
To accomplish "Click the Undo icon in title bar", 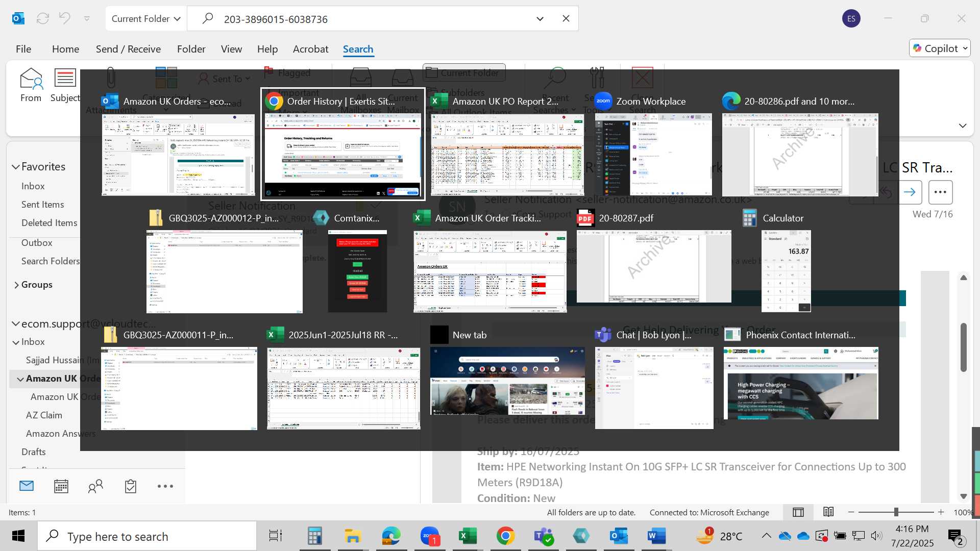I will pyautogui.click(x=65, y=18).
